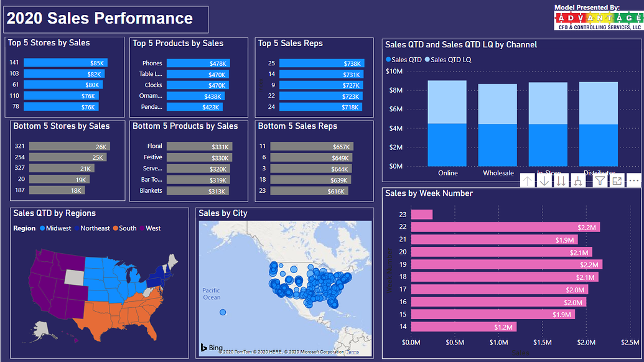Click the expand all down one level icon
Image resolution: width=644 pixels, height=362 pixels.
pos(578,180)
